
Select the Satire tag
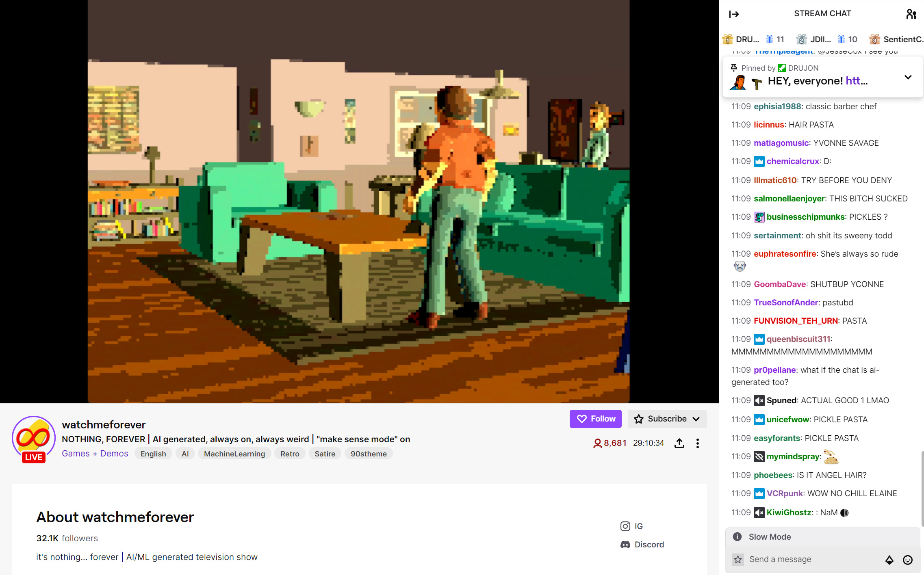point(325,454)
